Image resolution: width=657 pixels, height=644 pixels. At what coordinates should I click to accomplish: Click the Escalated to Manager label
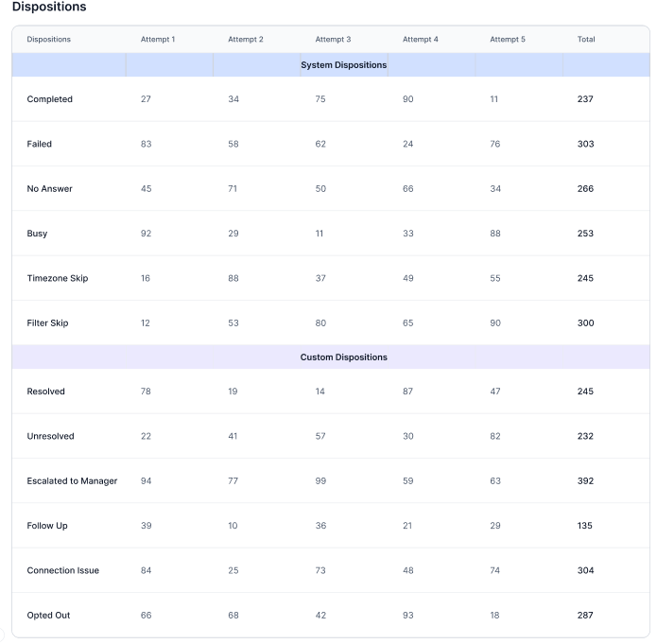[x=72, y=481]
